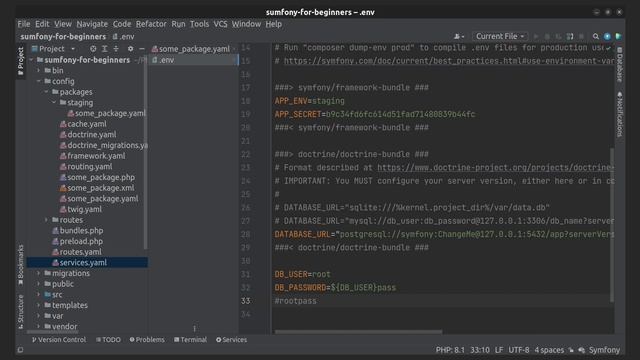
Task: Open the Version Control tool window
Action: 59,340
